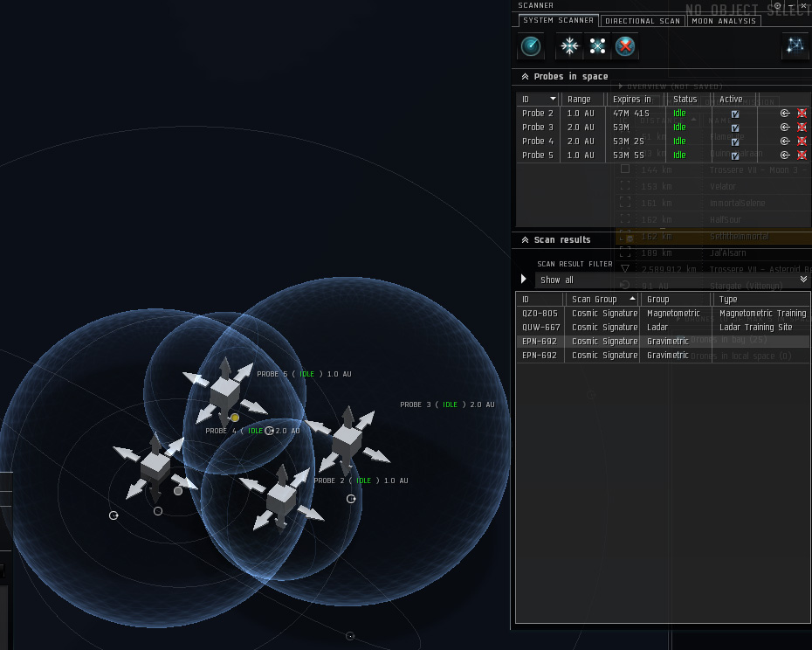Uncheck the Active checkbox for Probe 3

(x=735, y=128)
